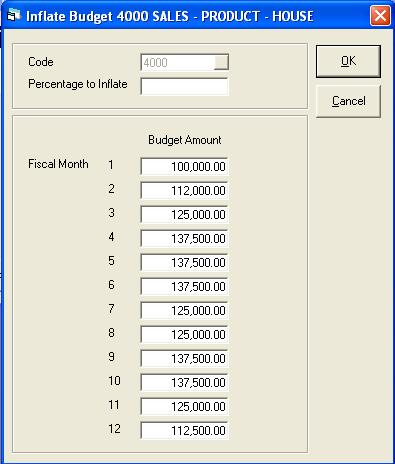Viewport: 395px width, 464px height.
Task: Focus the Percentage to Inflate field
Action: [x=184, y=86]
